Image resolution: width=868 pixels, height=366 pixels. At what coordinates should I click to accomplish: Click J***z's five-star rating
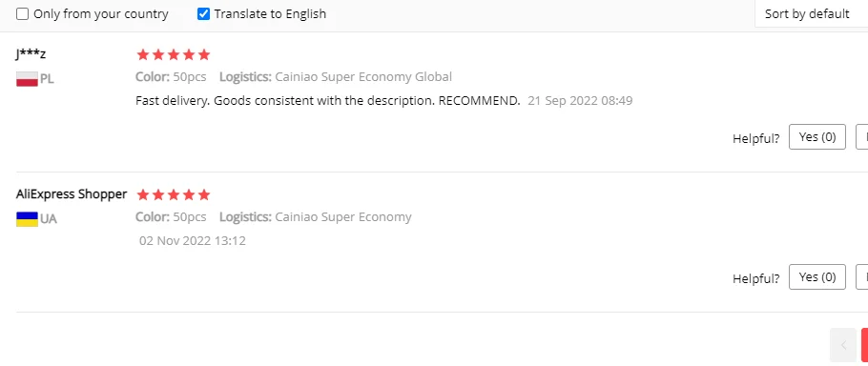(174, 54)
